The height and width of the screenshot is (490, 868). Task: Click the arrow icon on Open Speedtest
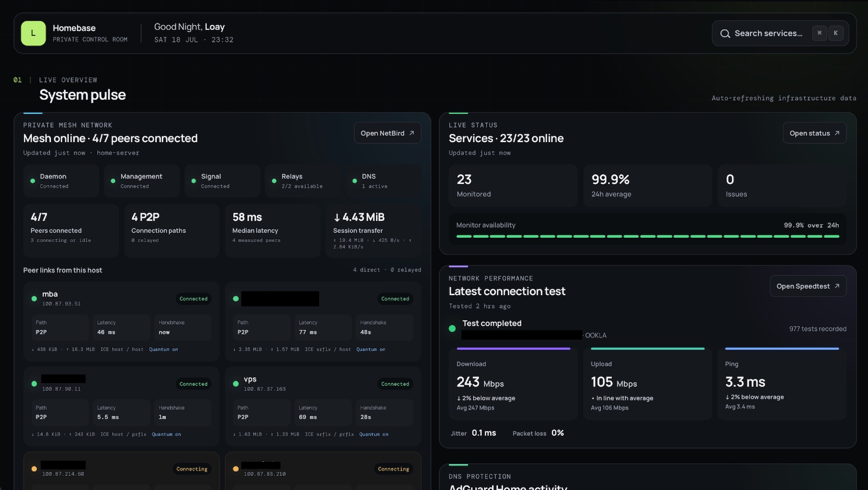point(837,286)
